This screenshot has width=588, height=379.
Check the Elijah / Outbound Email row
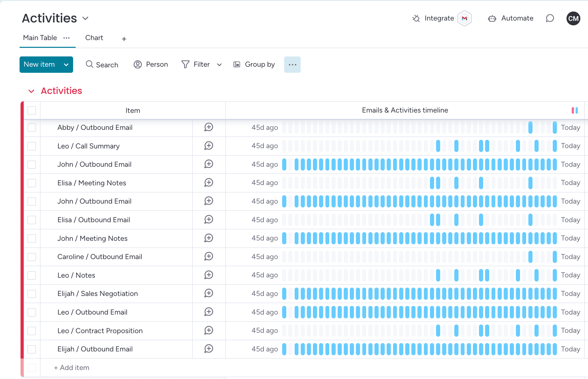(32, 349)
